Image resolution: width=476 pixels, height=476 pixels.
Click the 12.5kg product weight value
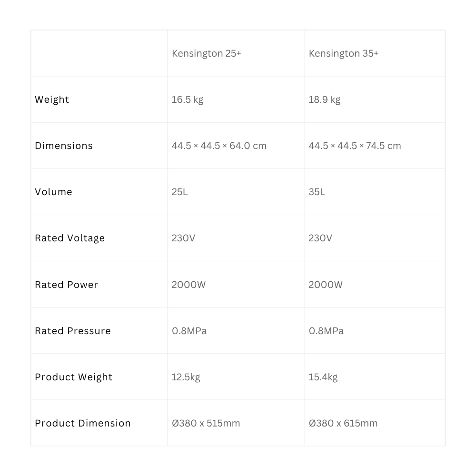(186, 377)
